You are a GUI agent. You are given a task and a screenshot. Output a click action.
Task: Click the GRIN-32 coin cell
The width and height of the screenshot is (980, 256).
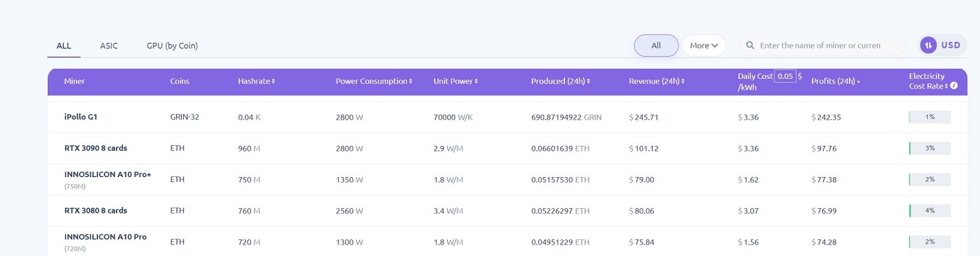[185, 117]
